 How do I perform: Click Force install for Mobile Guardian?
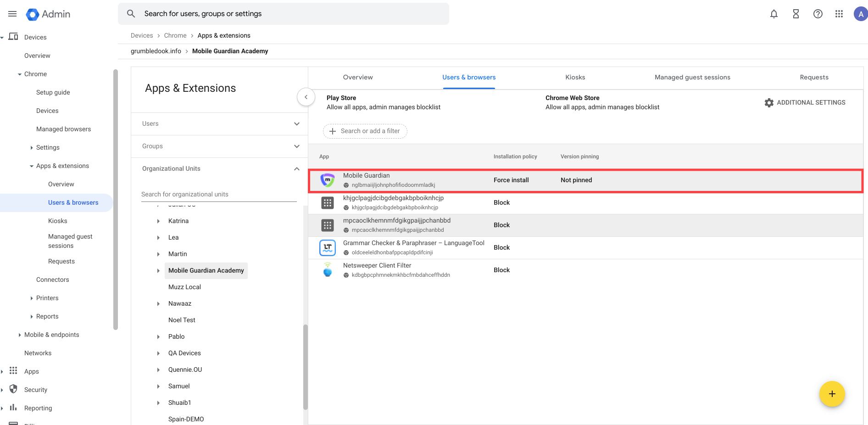pyautogui.click(x=511, y=180)
